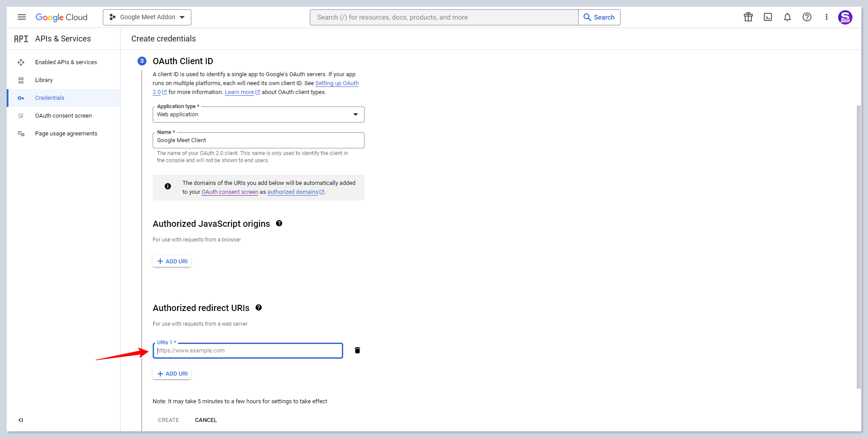Open the user account avatar
Screen dimensions: 868x438
pyautogui.click(x=845, y=17)
